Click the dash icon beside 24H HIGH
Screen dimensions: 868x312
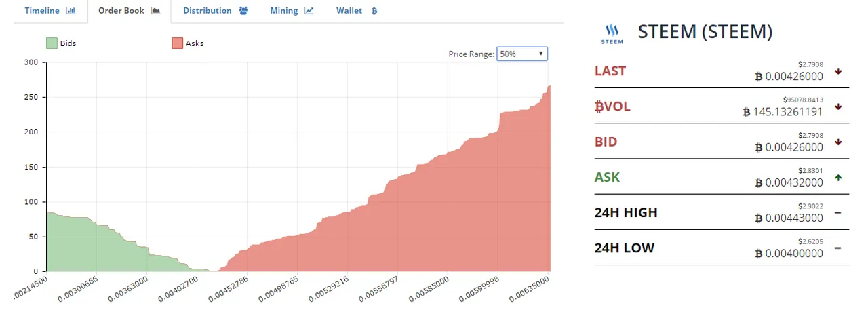click(x=838, y=213)
